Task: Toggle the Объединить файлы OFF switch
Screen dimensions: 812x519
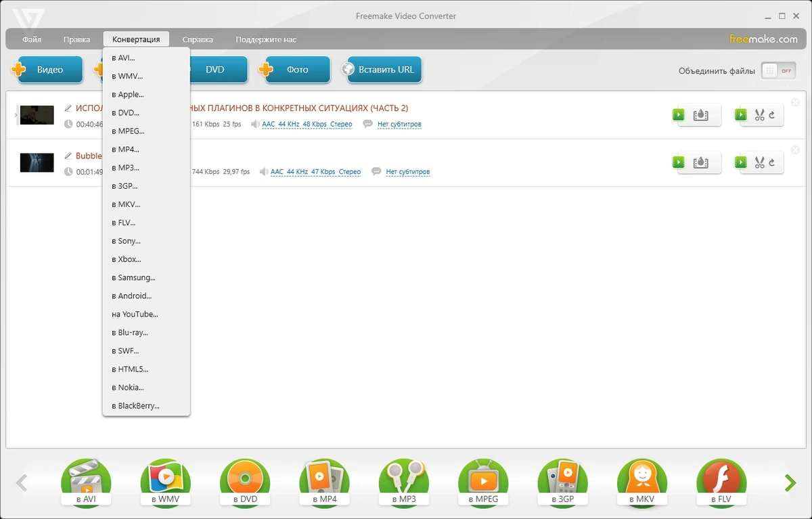Action: [x=778, y=70]
